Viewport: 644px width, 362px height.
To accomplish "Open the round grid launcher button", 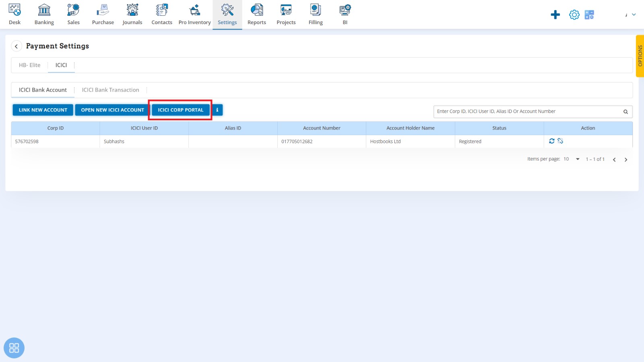I will pos(14,348).
